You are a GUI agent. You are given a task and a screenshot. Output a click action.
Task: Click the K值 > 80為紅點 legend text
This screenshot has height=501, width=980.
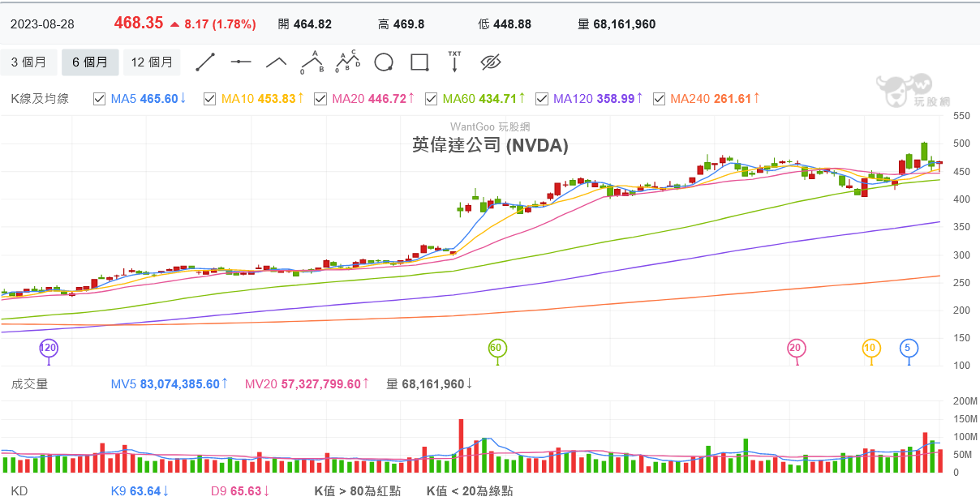[358, 491]
